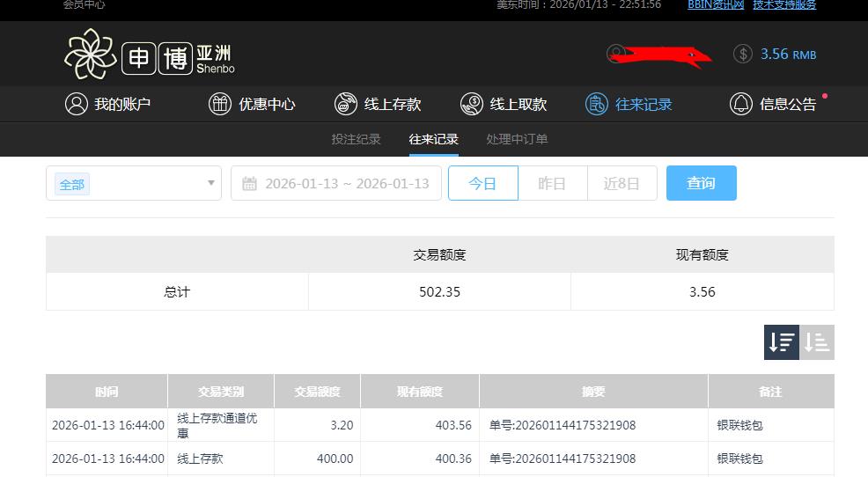Viewport: 868px width, 477px height.
Task: Click the 查询 search button
Action: [x=702, y=183]
